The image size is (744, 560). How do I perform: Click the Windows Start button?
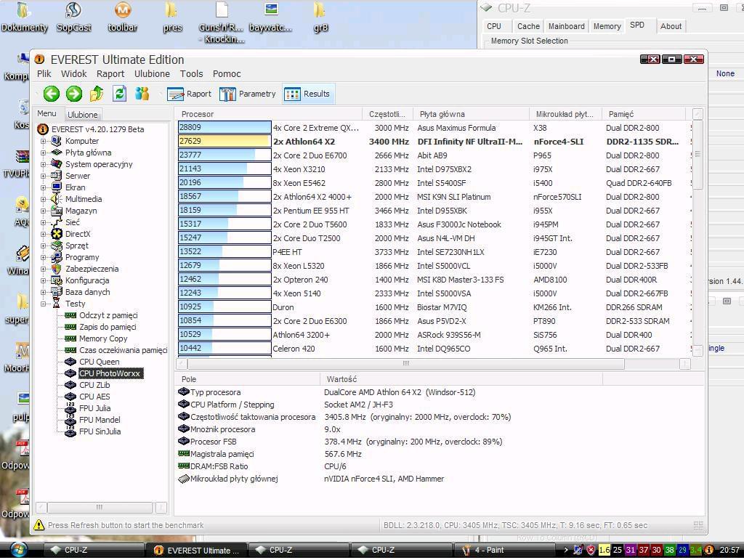[18, 550]
